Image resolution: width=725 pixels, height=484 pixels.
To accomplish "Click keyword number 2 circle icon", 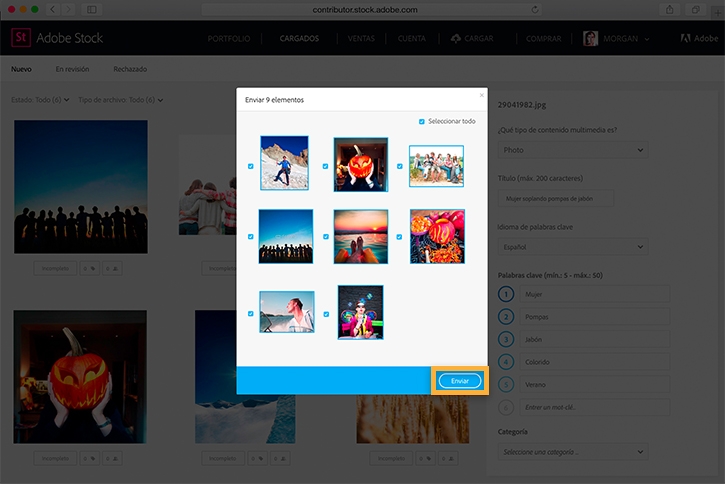I will point(506,317).
